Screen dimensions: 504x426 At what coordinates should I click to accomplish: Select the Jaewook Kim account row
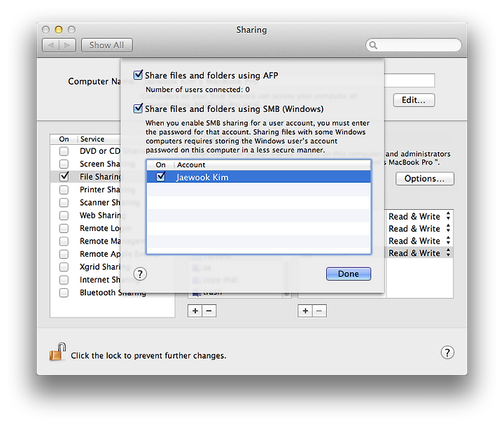pos(258,177)
